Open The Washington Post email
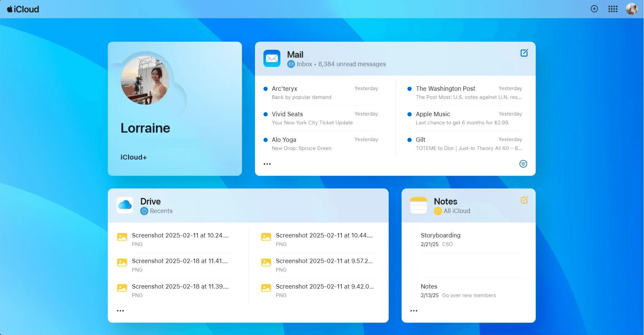This screenshot has width=644, height=335. [x=465, y=92]
